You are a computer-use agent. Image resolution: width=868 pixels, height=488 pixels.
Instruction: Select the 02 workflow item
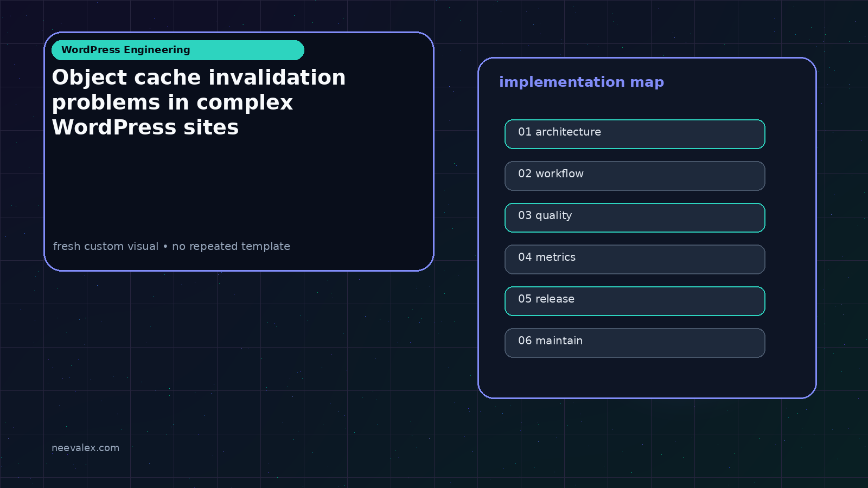coord(635,176)
